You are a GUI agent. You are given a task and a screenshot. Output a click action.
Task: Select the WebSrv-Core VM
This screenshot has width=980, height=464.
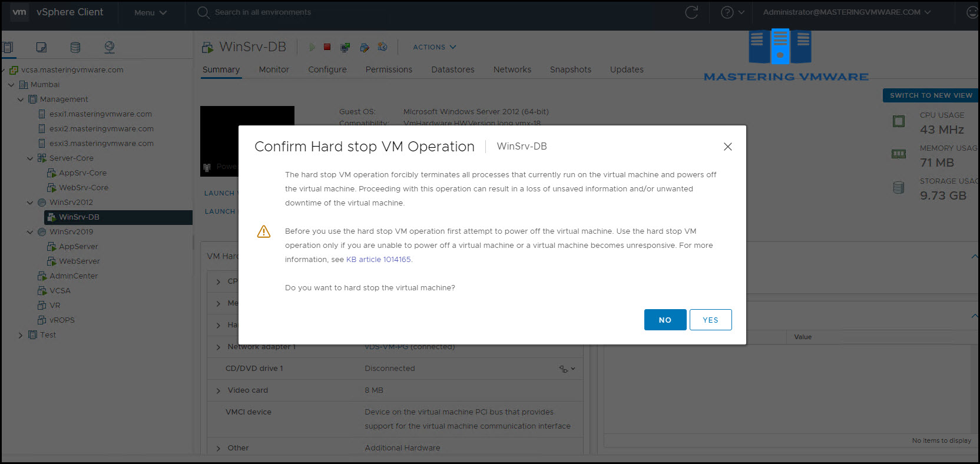point(84,188)
